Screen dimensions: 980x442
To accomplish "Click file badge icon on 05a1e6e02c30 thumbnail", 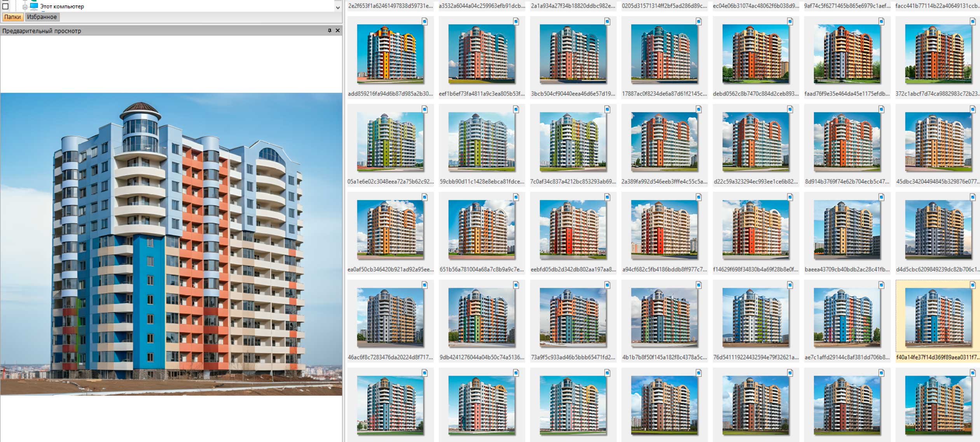I will point(424,109).
